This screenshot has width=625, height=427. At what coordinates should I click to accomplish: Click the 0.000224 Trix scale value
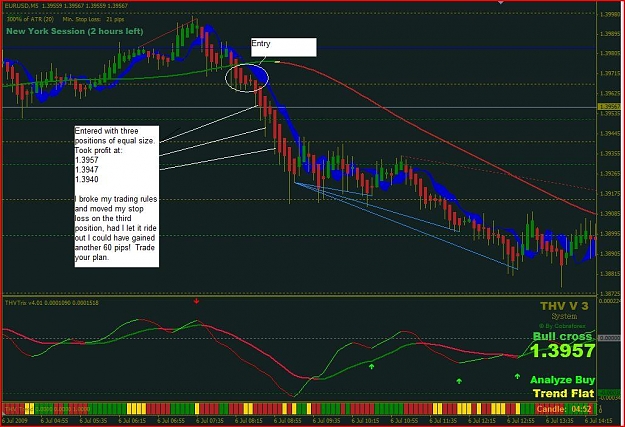[610, 301]
